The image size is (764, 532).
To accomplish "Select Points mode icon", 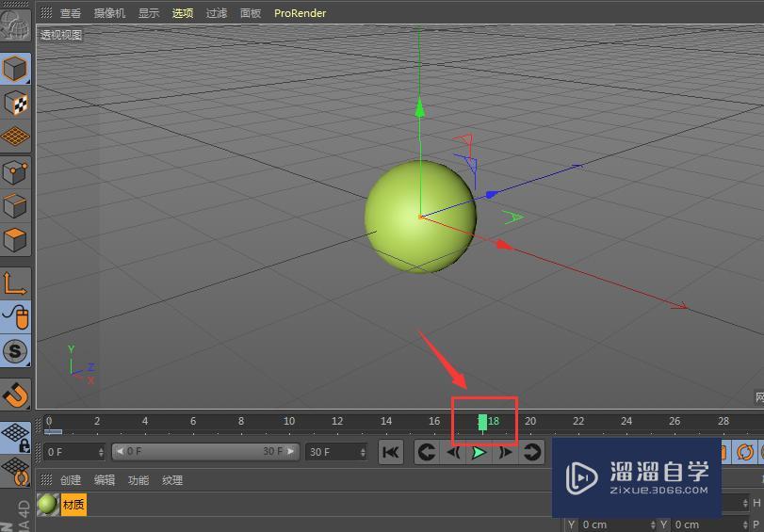I will [x=15, y=172].
